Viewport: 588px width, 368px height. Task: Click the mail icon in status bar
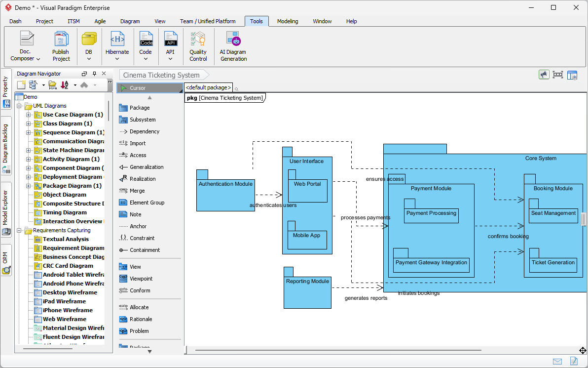pyautogui.click(x=557, y=362)
